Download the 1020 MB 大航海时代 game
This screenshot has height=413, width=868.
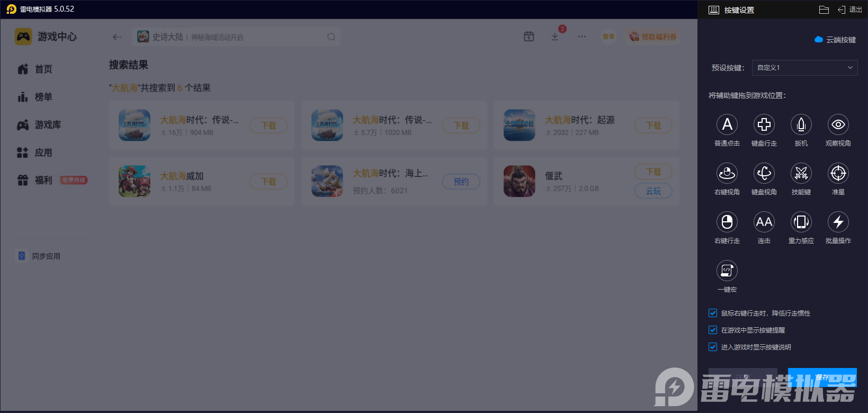[461, 125]
